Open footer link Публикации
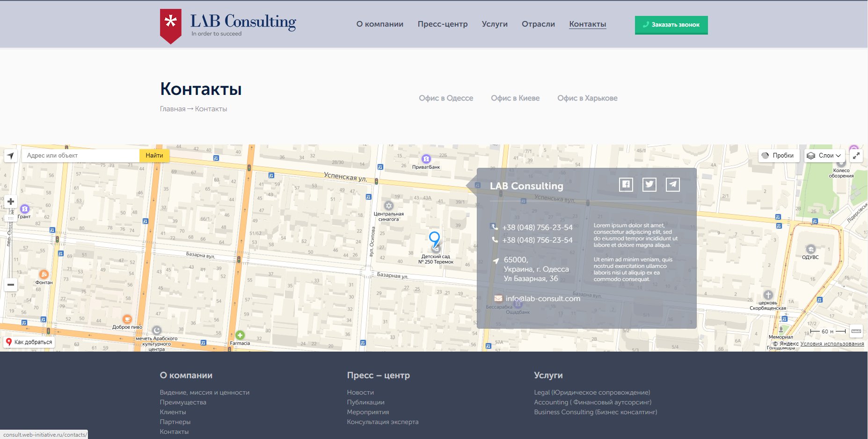The height and width of the screenshot is (439, 868). pos(365,402)
